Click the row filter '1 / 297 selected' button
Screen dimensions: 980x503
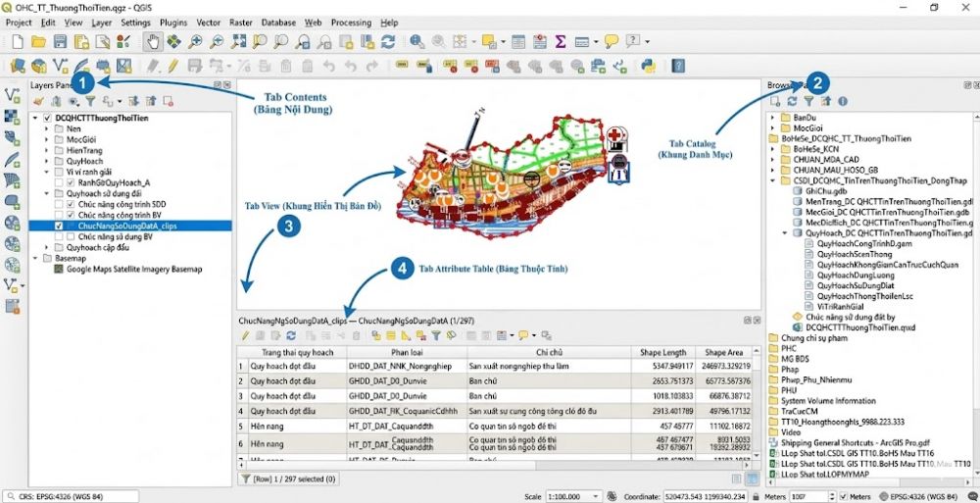pyautogui.click(x=289, y=479)
